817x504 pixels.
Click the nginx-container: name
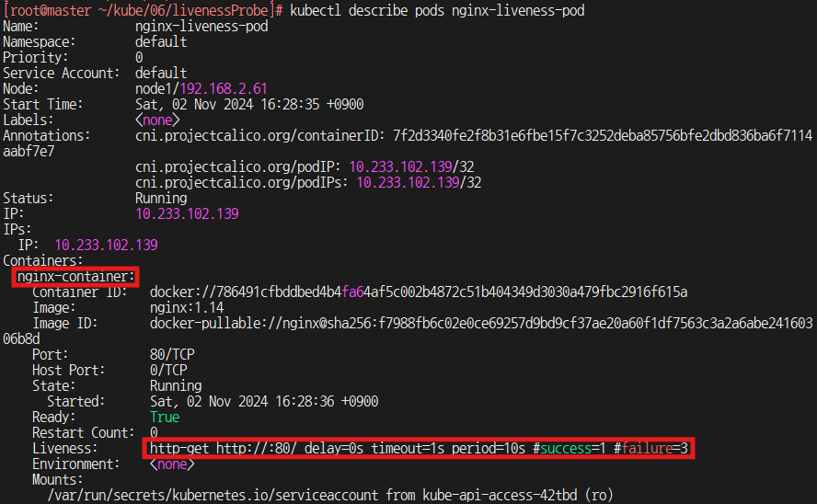pyautogui.click(x=76, y=277)
